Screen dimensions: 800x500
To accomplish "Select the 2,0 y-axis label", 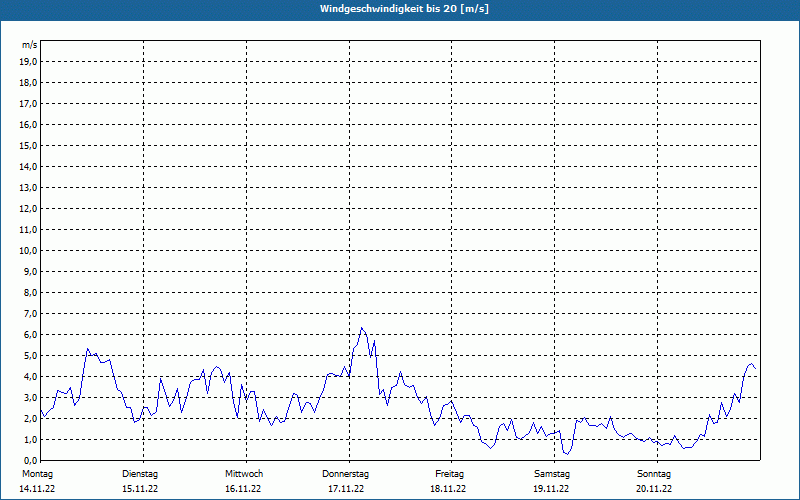I will 30,418.
